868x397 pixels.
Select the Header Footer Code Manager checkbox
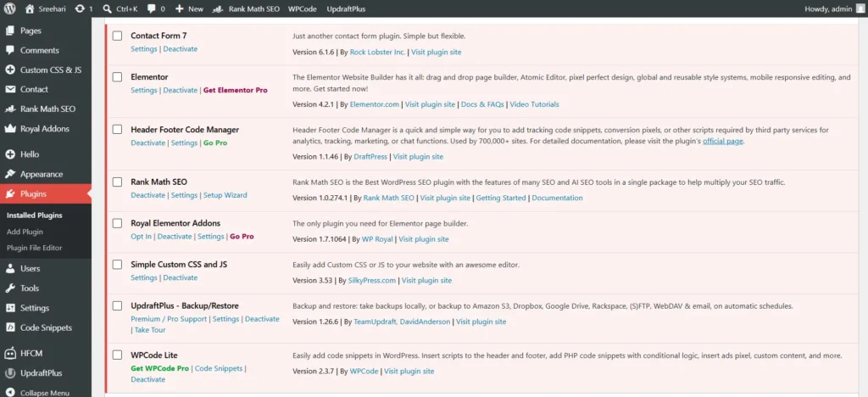coord(117,130)
